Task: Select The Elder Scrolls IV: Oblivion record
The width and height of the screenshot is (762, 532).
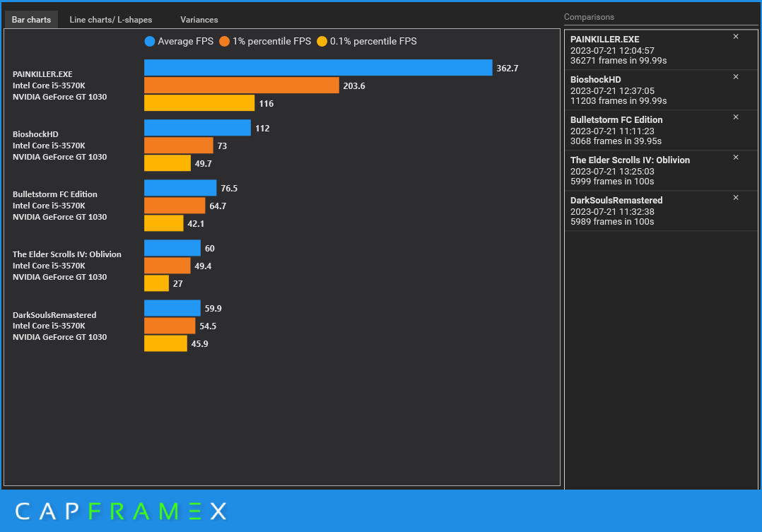Action: (x=661, y=170)
